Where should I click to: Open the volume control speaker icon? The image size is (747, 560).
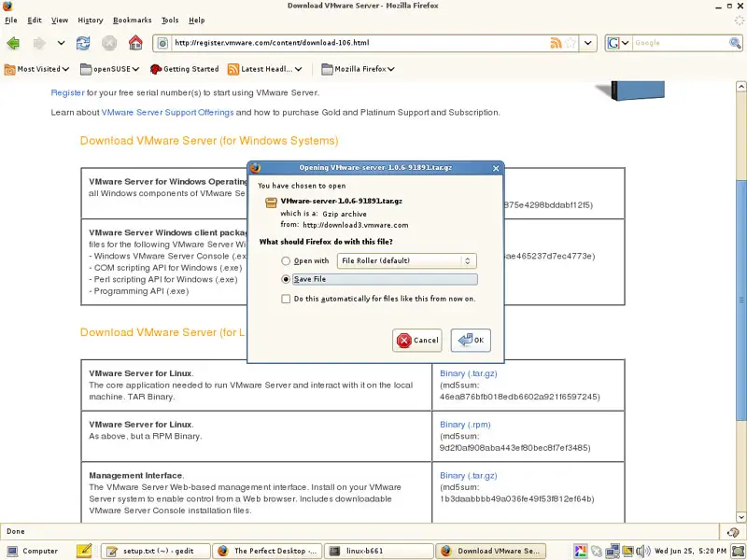(x=642, y=551)
